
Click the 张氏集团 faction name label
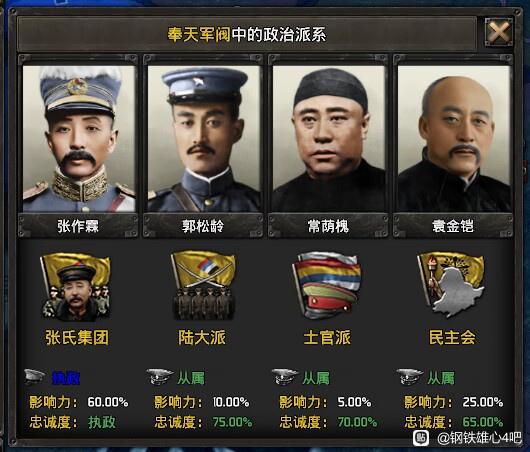(77, 337)
